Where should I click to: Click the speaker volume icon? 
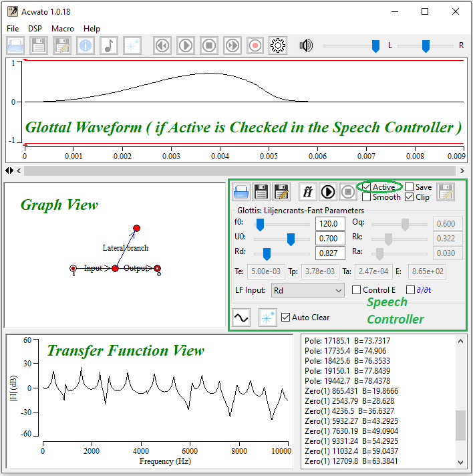pos(306,45)
